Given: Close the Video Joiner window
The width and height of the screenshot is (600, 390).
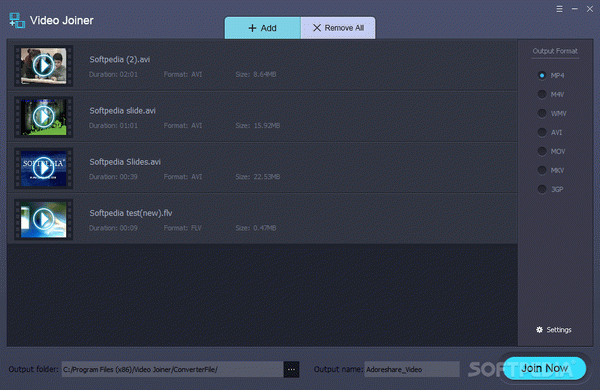Looking at the screenshot, I should point(590,9).
